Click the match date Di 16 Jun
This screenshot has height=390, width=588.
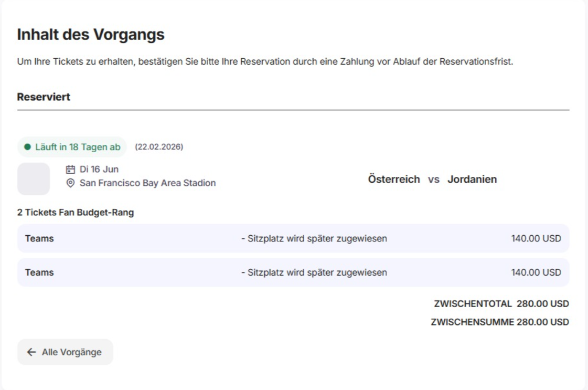[x=99, y=170]
